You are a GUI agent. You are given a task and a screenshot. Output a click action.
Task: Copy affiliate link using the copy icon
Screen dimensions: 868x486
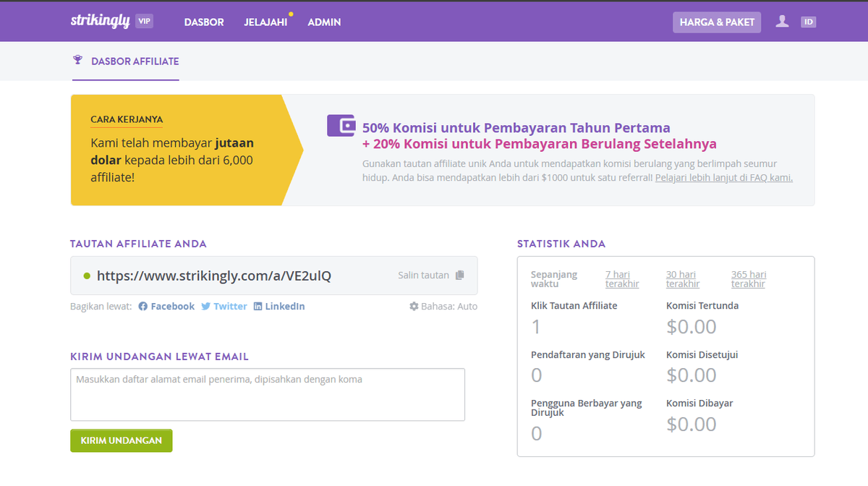pyautogui.click(x=461, y=275)
